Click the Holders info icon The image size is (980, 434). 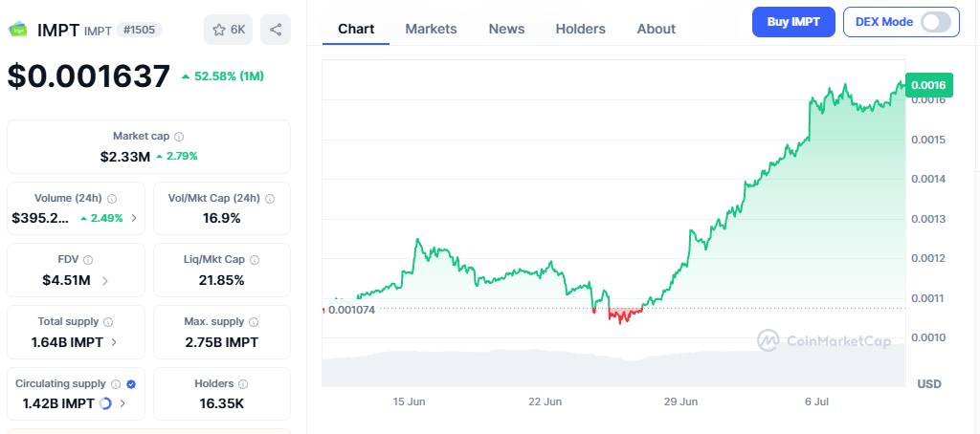pos(243,384)
